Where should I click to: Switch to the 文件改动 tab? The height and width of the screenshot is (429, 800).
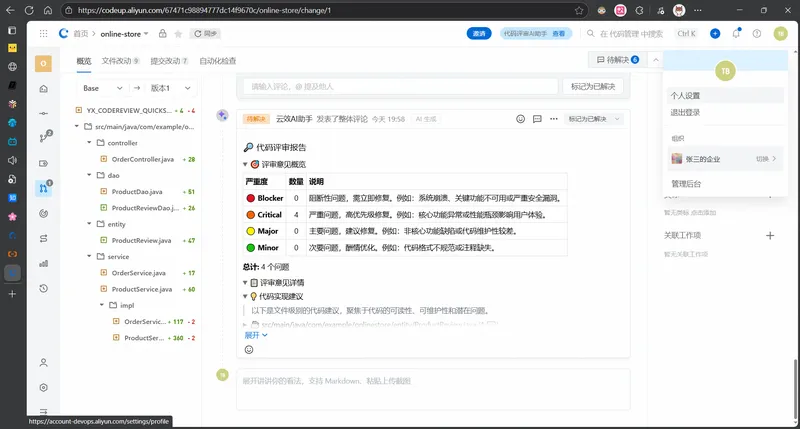120,61
